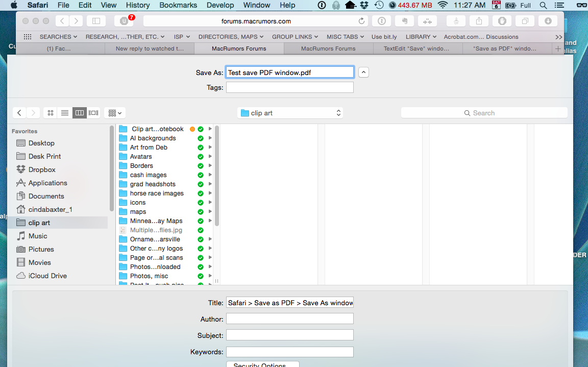
Task: Select column view in the file dialog
Action: (x=79, y=113)
